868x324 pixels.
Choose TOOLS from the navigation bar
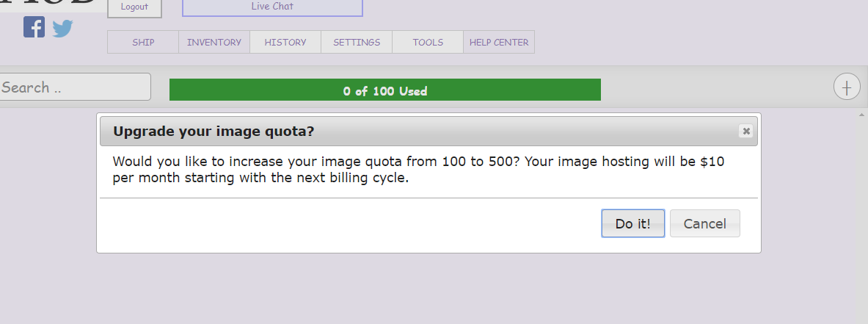tap(428, 42)
